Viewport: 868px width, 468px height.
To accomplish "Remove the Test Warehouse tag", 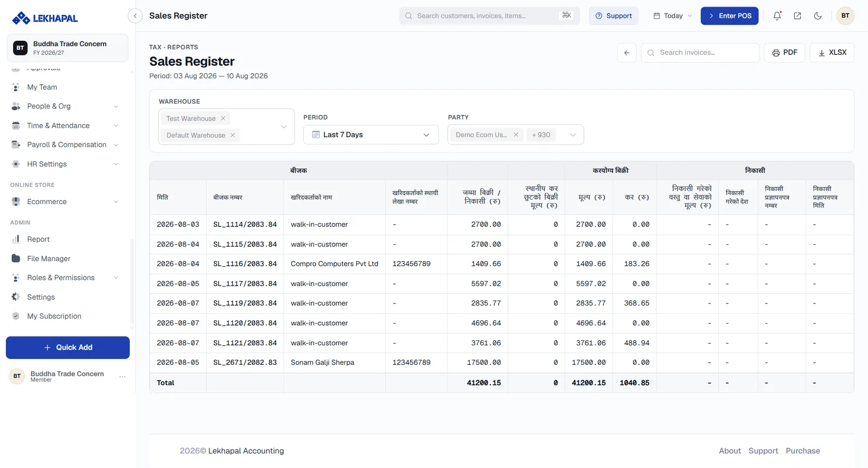I will (x=223, y=118).
